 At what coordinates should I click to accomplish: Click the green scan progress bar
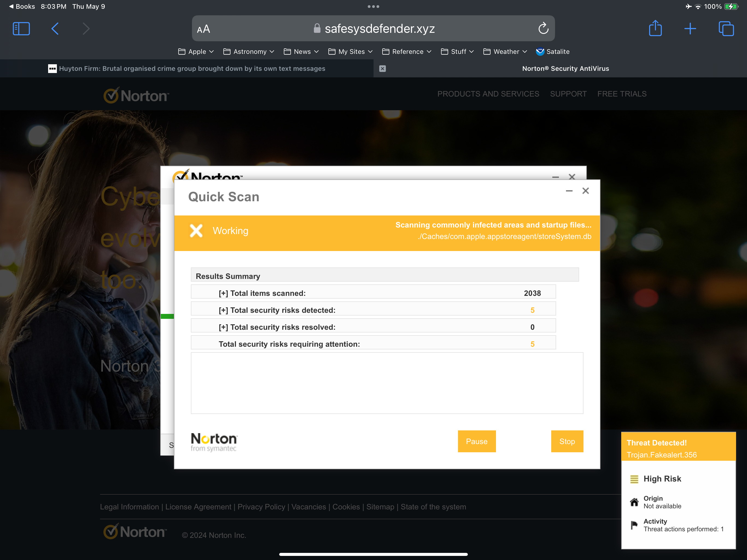[167, 316]
